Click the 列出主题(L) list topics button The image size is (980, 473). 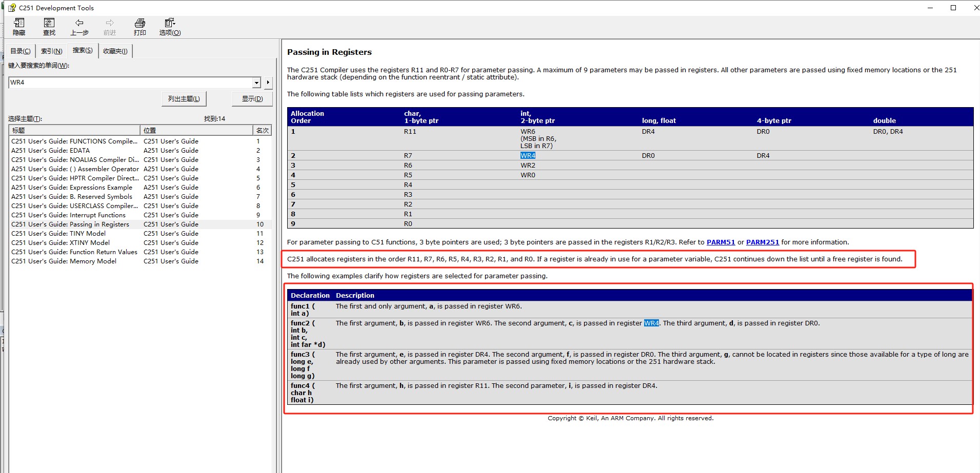coord(184,99)
